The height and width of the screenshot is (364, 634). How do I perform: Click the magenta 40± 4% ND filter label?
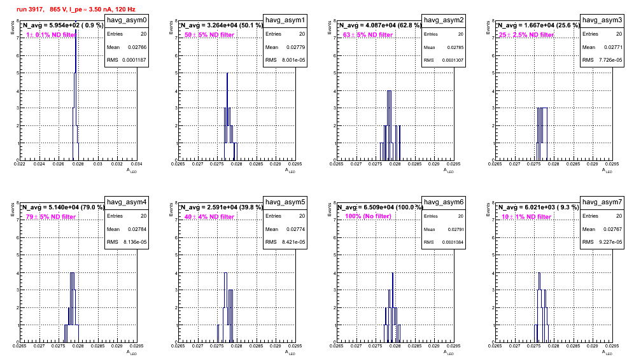tap(209, 217)
